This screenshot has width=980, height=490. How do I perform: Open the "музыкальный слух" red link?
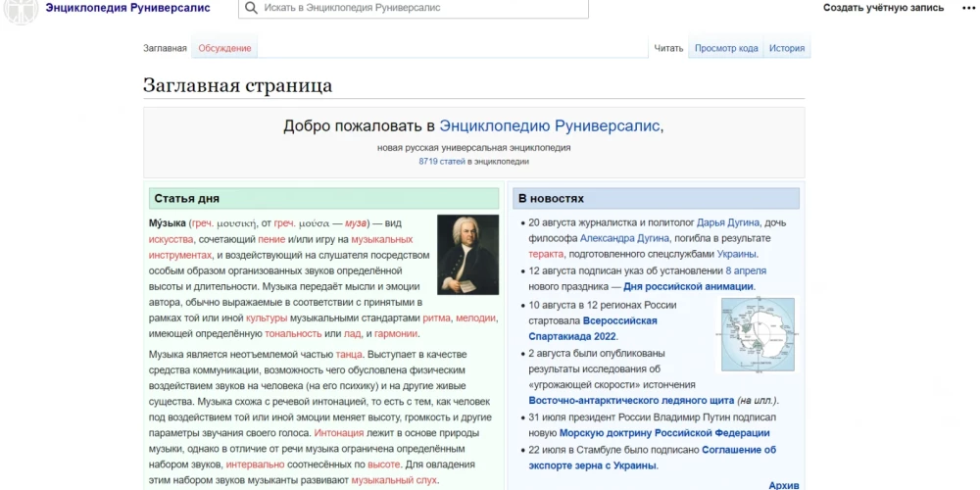pos(395,480)
